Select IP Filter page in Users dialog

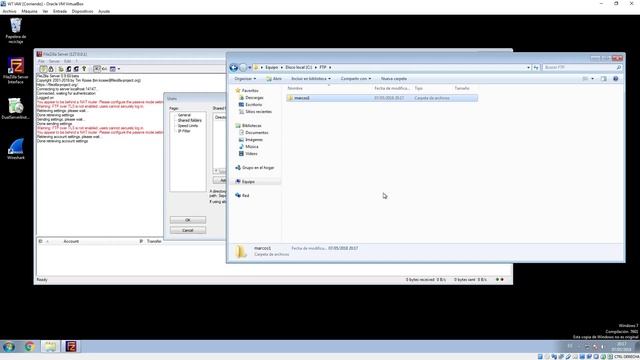click(x=184, y=131)
